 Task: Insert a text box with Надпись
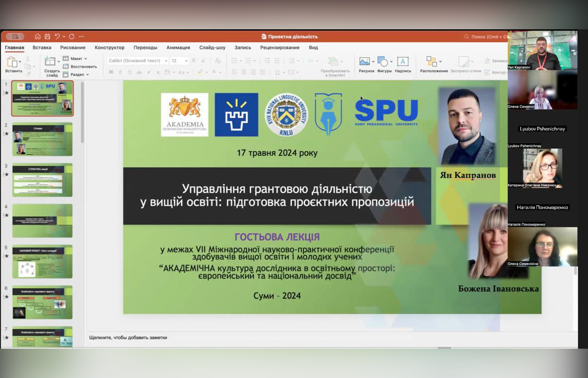pos(403,62)
